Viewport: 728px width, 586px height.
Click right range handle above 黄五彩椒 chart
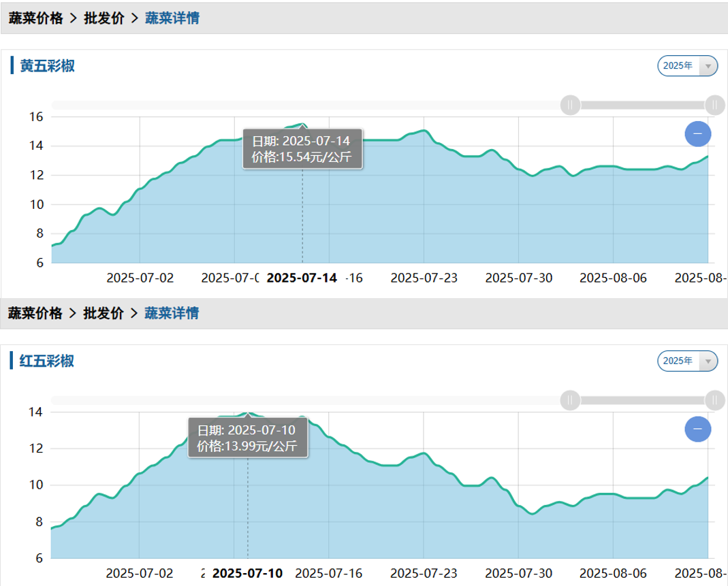click(714, 105)
